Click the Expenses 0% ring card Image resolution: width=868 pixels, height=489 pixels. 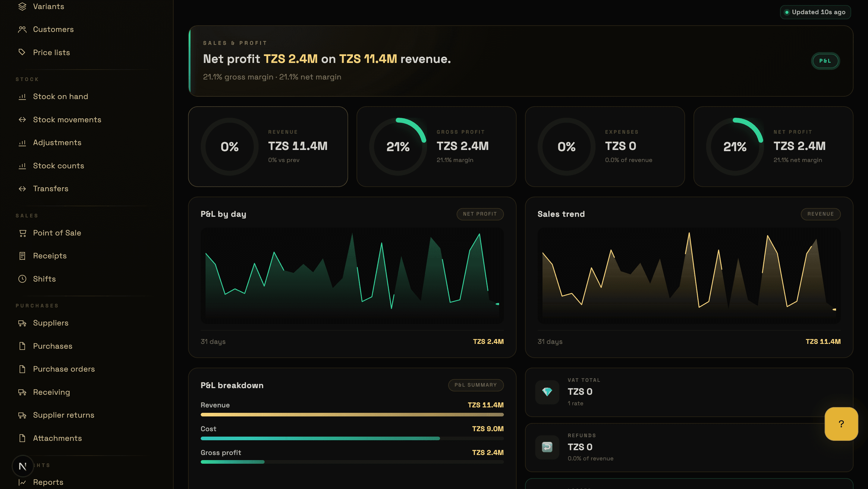coord(605,147)
